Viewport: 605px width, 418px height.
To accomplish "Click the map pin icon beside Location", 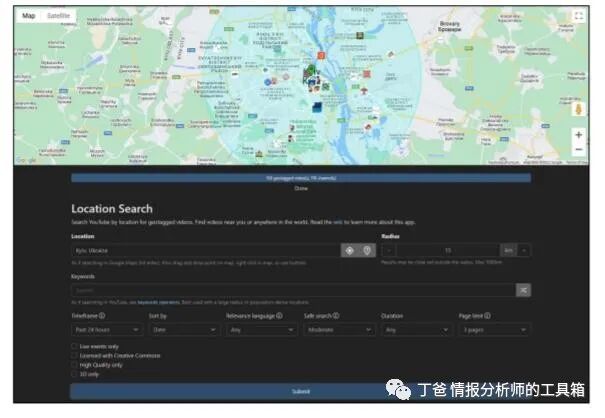I will click(x=367, y=250).
